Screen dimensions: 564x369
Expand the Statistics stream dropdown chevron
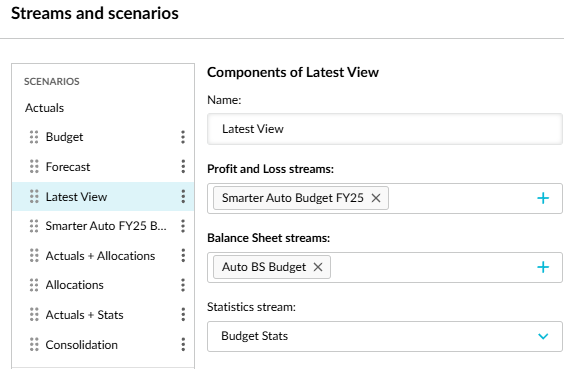(x=543, y=336)
